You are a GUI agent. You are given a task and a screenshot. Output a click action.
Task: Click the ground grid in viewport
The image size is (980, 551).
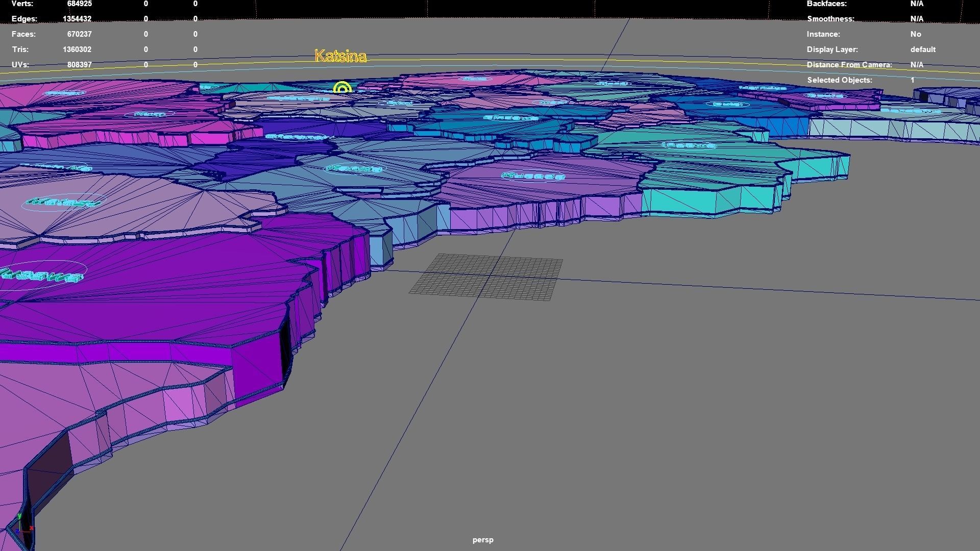click(486, 277)
